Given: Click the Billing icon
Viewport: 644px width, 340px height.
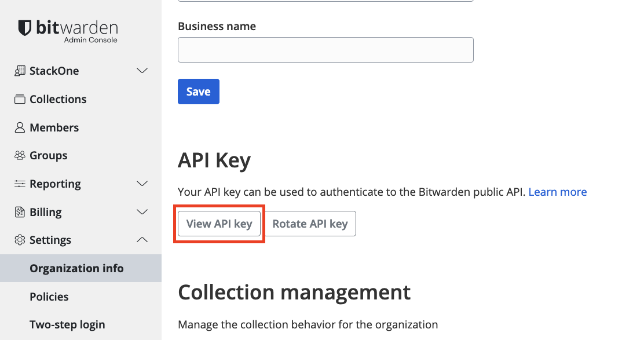Looking at the screenshot, I should (x=19, y=212).
